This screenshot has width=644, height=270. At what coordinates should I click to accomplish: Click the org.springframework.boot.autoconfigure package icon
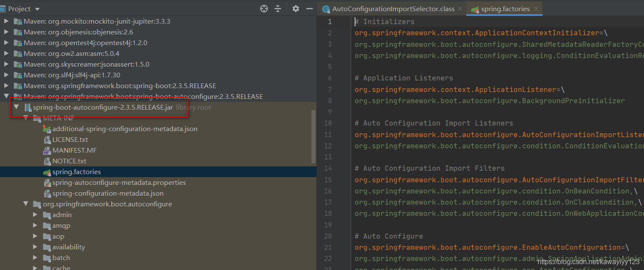click(37, 204)
